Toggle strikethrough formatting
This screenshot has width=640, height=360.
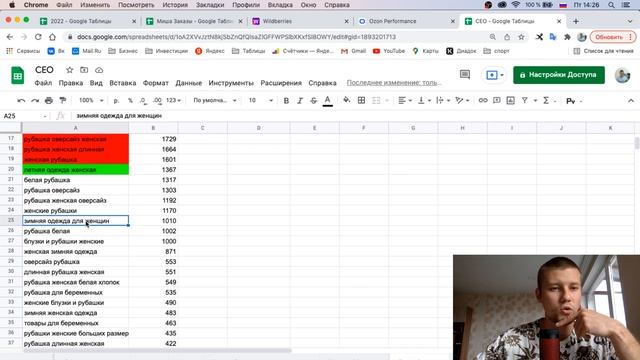pyautogui.click(x=313, y=100)
